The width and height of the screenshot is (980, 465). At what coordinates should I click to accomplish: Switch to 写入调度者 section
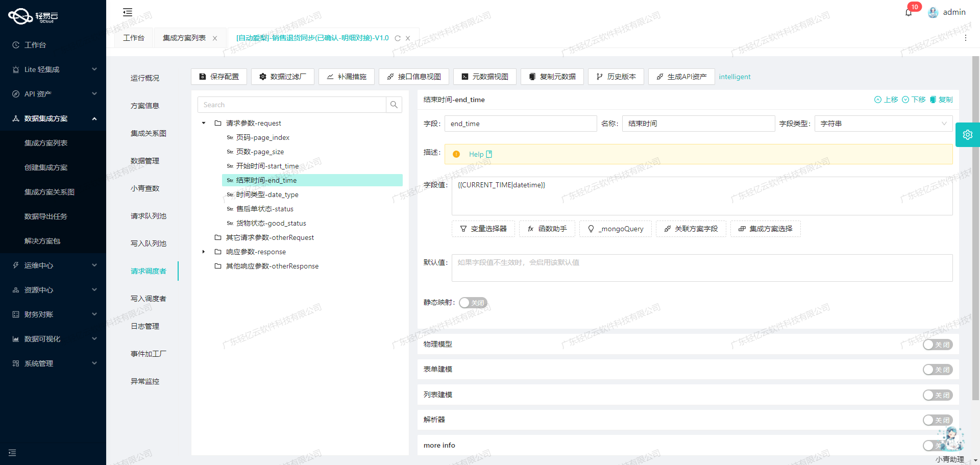click(149, 299)
